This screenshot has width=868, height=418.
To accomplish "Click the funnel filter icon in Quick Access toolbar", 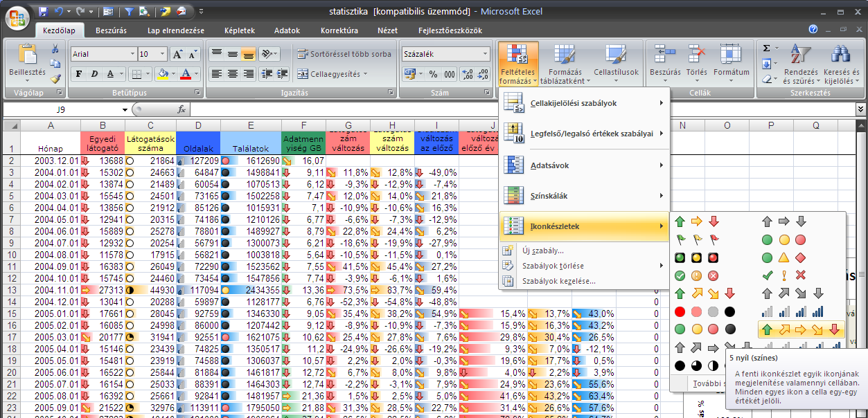I will coord(129,12).
